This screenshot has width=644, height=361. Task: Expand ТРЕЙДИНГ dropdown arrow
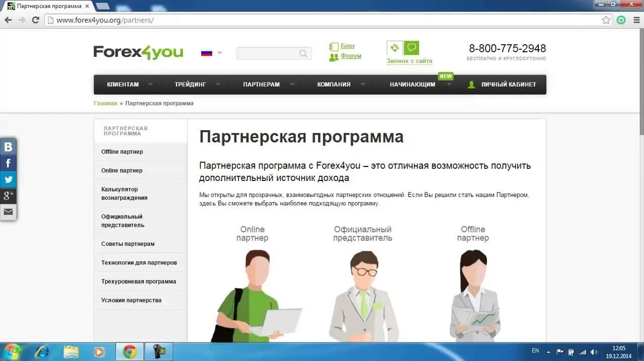tap(217, 84)
